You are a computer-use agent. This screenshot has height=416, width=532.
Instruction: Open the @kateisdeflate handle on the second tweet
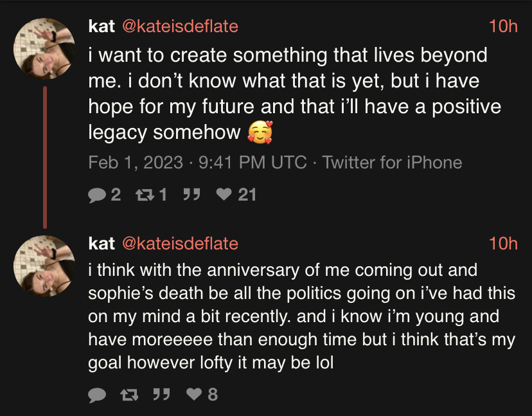179,244
